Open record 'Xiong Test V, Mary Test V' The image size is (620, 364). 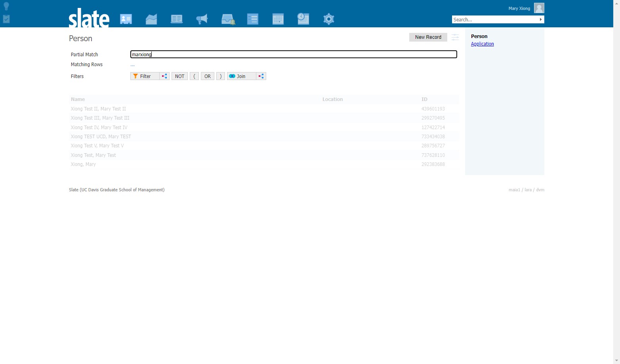coord(264,146)
